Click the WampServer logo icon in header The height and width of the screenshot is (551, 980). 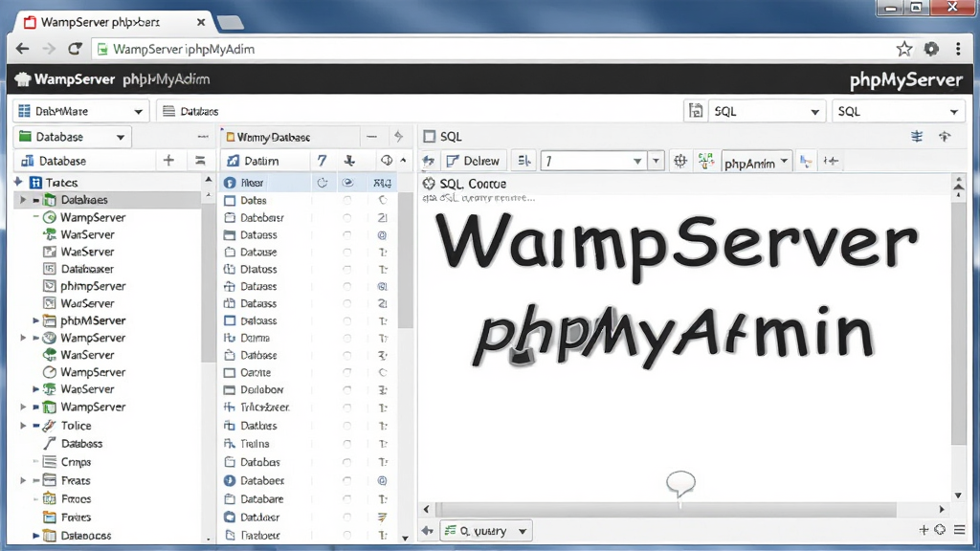(x=23, y=79)
